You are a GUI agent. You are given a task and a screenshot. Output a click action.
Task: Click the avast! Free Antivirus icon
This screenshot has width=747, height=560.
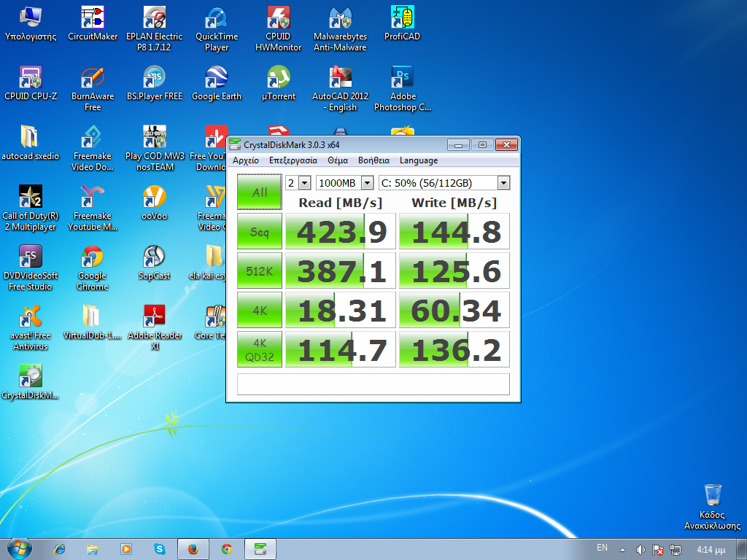(31, 327)
